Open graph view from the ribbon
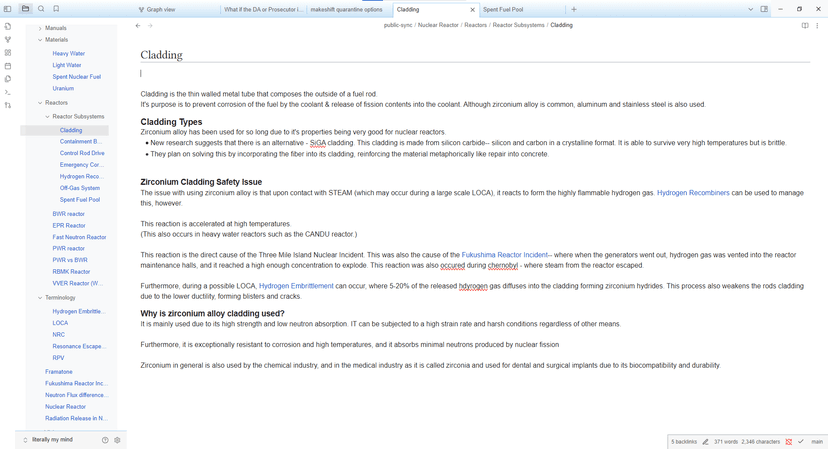The image size is (828, 449). (8, 40)
